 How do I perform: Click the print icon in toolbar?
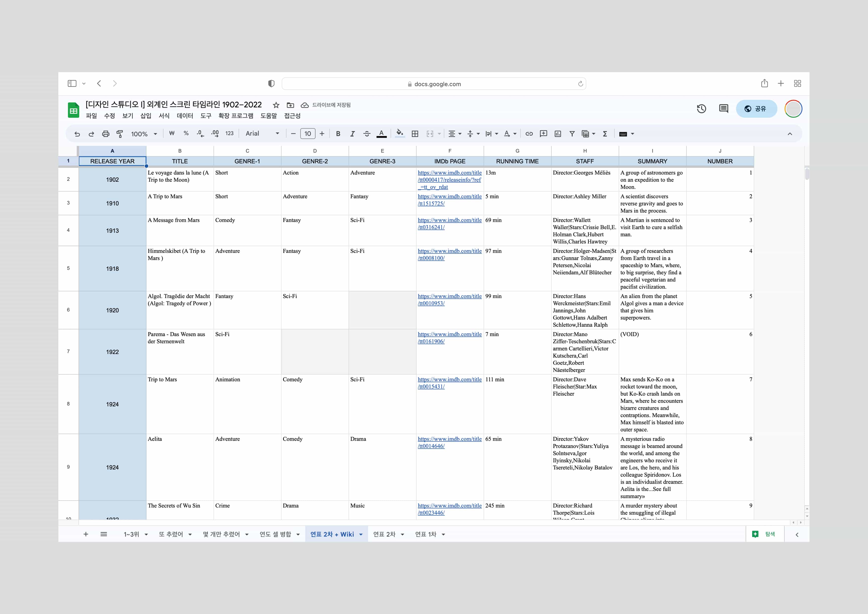click(x=105, y=134)
